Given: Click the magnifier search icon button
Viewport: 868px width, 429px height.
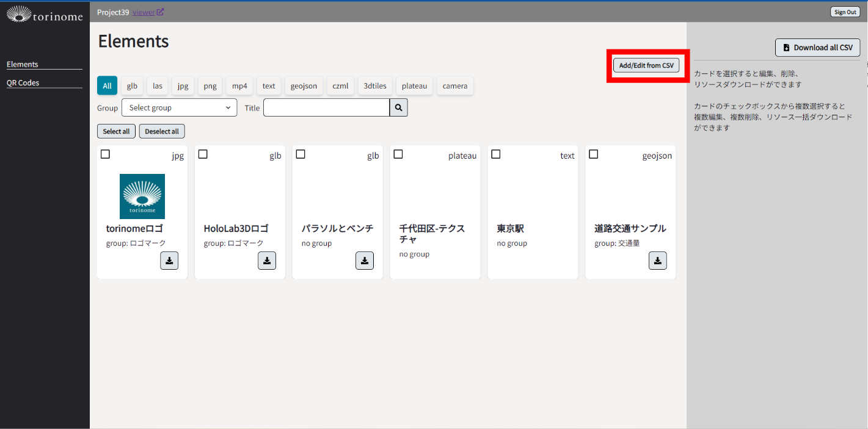Looking at the screenshot, I should point(398,107).
